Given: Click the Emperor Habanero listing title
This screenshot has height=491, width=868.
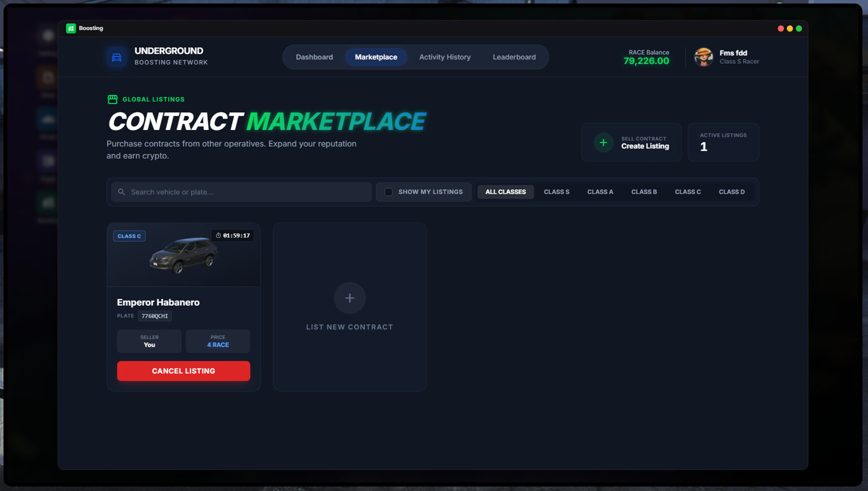Looking at the screenshot, I should (158, 302).
